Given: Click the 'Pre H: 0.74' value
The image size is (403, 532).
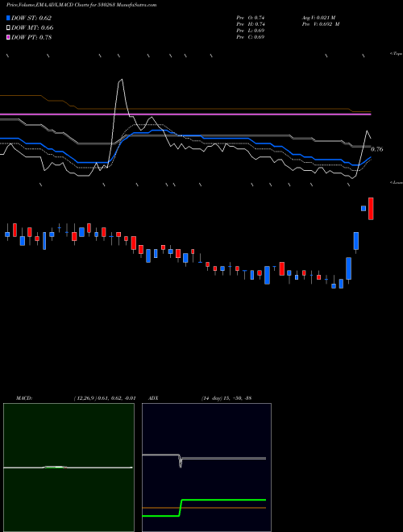Looking at the screenshot, I should (x=251, y=24).
